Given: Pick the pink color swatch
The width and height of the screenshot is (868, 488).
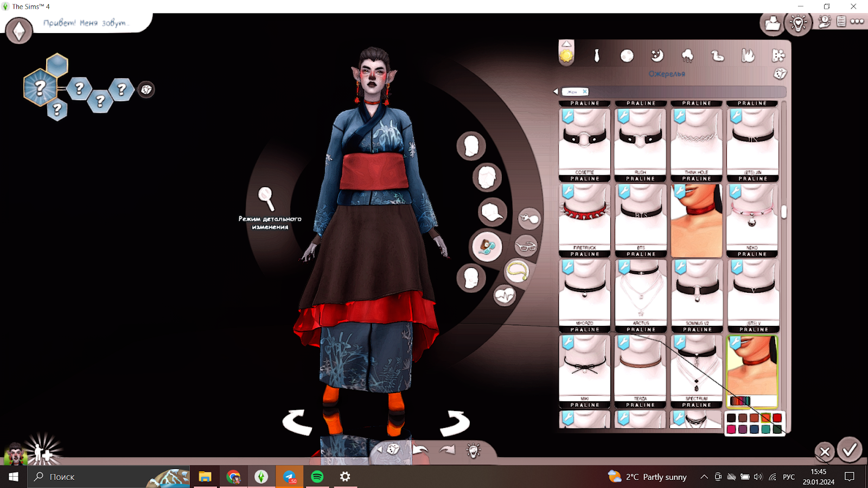Looking at the screenshot, I should pos(731,429).
